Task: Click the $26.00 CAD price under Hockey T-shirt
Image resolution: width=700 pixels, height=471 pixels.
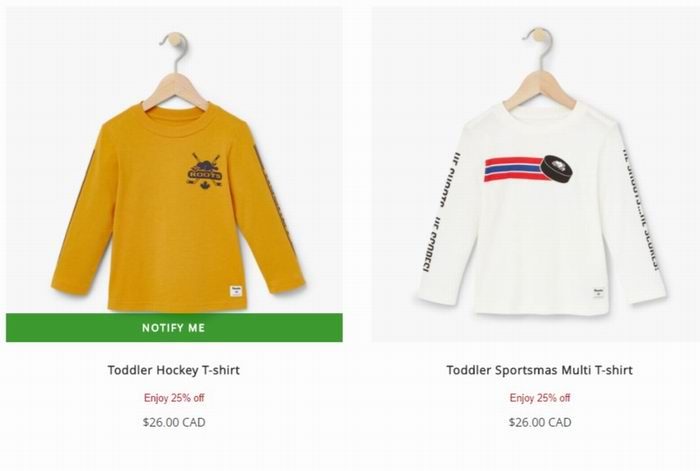Action: click(x=174, y=422)
